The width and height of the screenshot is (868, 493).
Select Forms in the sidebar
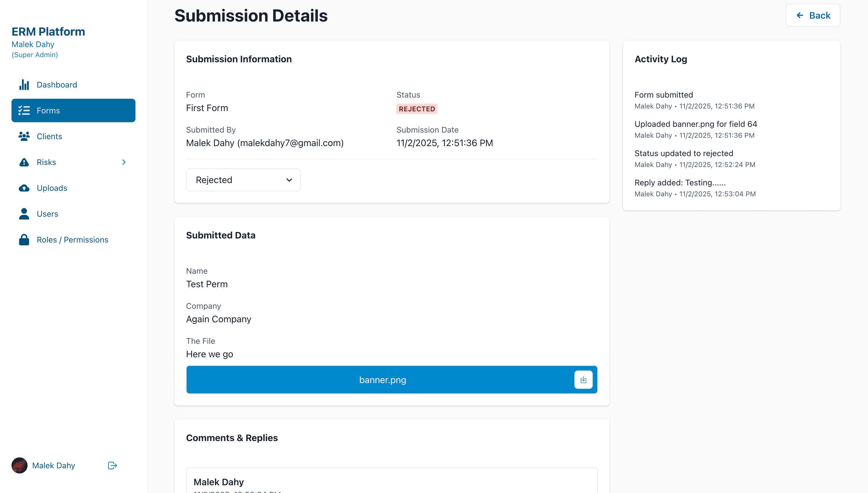(x=73, y=110)
